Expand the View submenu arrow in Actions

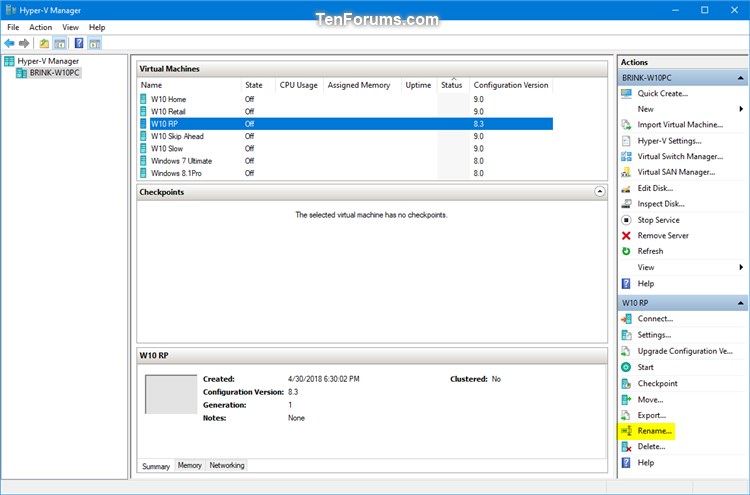[x=741, y=267]
